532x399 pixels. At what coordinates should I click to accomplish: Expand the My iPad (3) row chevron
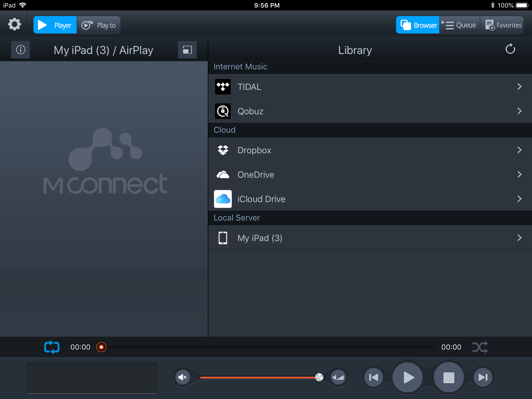point(519,238)
